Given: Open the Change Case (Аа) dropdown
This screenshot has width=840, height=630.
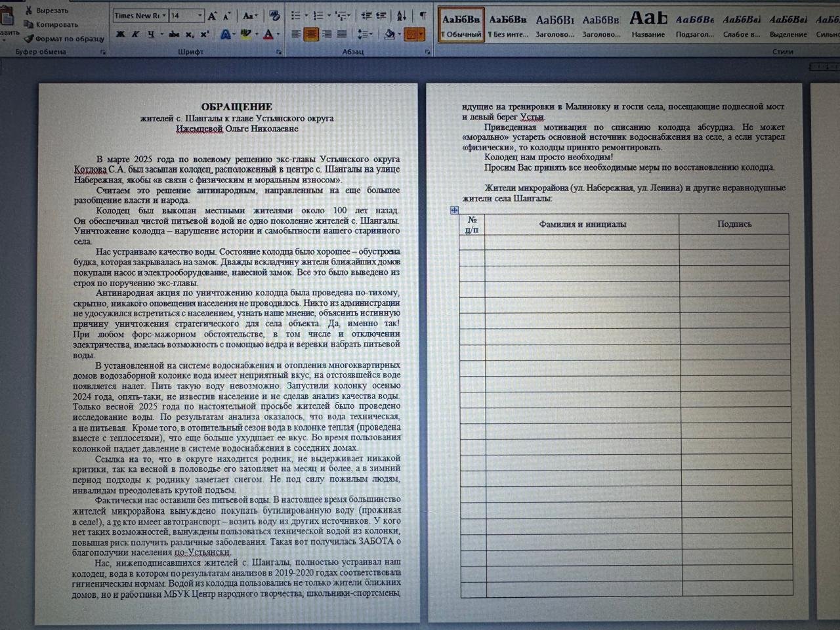Looking at the screenshot, I should tap(249, 16).
